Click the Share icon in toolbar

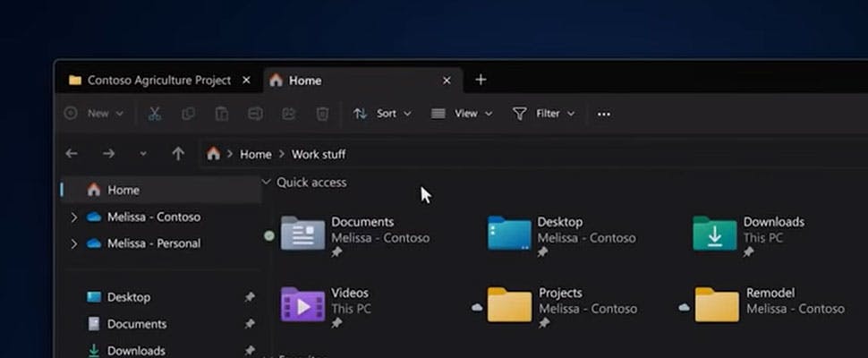pyautogui.click(x=288, y=114)
